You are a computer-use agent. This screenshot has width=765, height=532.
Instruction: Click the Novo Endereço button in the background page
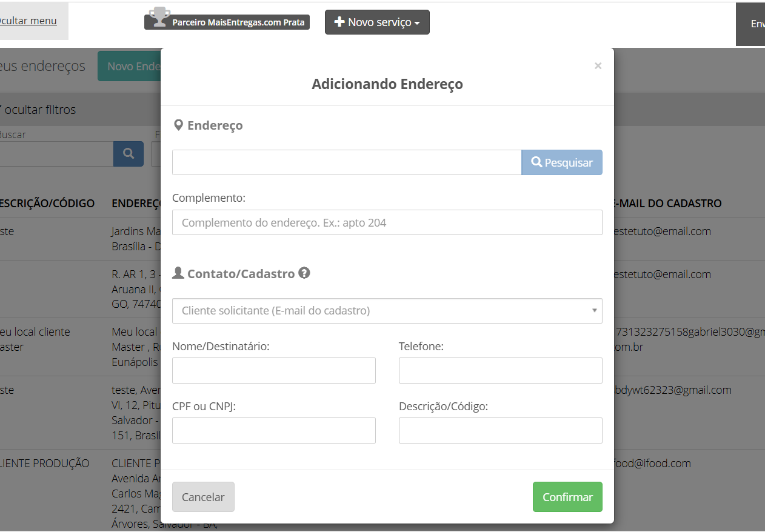[x=130, y=66]
